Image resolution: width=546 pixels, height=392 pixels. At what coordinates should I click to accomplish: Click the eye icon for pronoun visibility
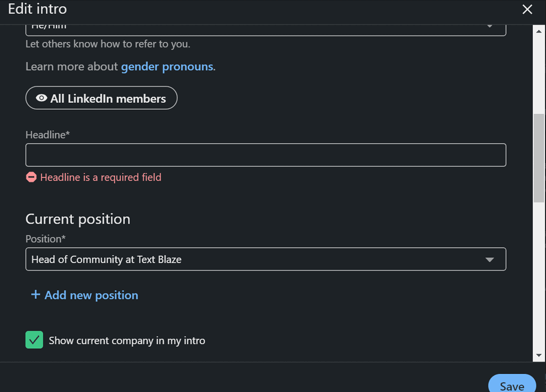coord(41,99)
